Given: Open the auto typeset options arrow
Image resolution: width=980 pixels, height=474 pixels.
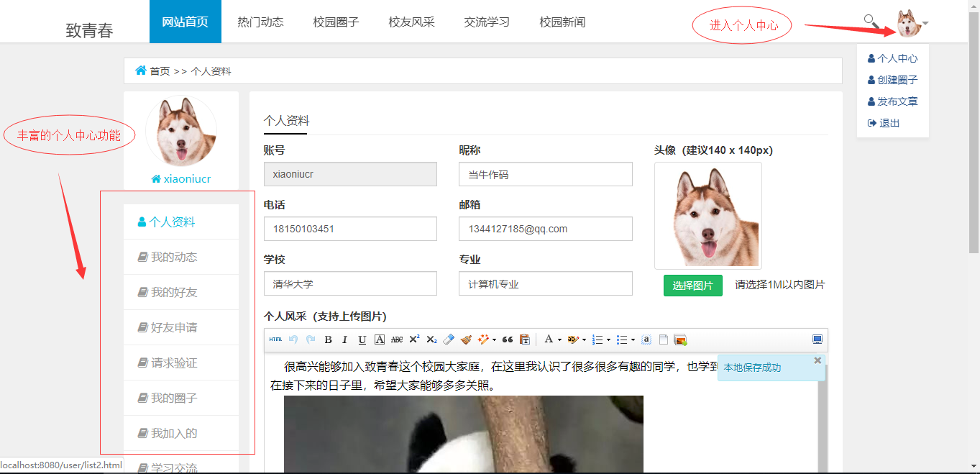Looking at the screenshot, I should pos(494,339).
